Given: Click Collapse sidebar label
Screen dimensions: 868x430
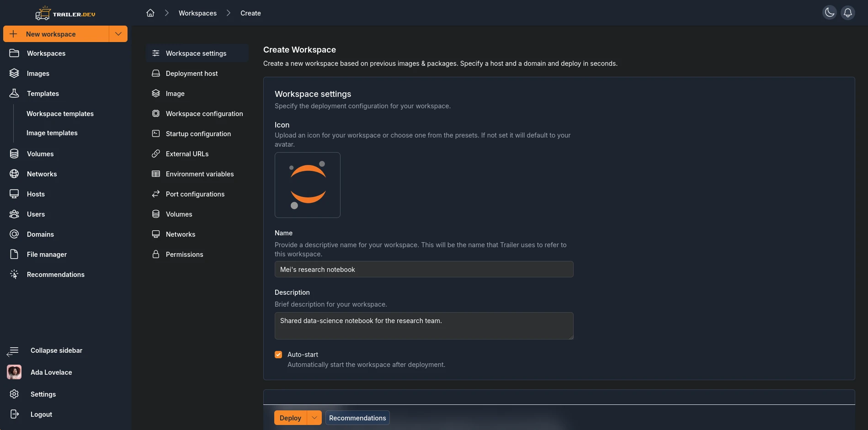Looking at the screenshot, I should pos(56,350).
